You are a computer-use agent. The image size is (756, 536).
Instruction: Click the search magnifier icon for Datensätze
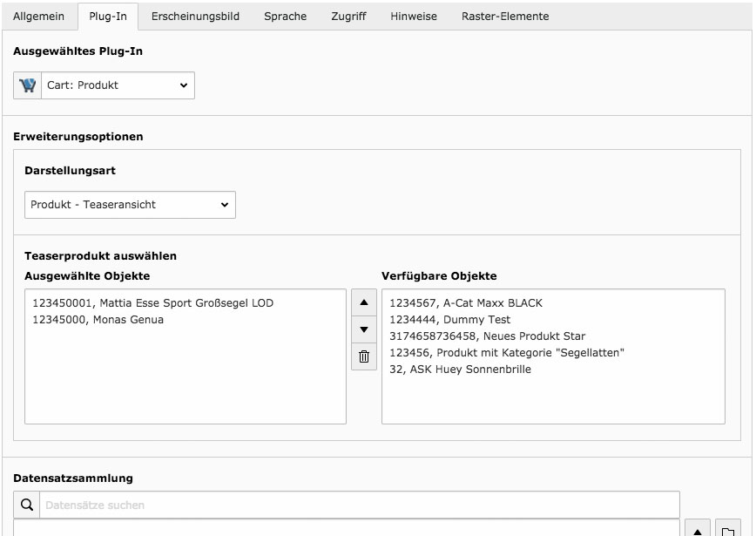27,505
